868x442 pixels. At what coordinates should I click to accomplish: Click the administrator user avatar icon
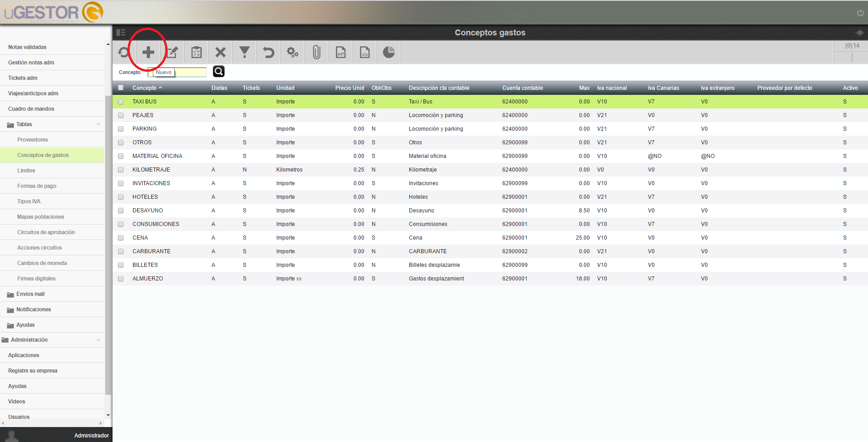(12, 436)
